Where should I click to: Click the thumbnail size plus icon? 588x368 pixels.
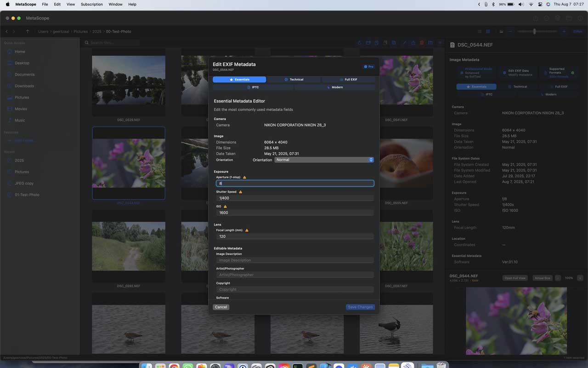coord(564,31)
